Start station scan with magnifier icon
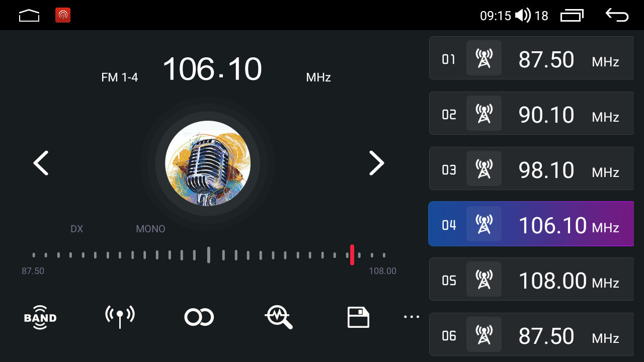This screenshot has height=362, width=644. 279,317
